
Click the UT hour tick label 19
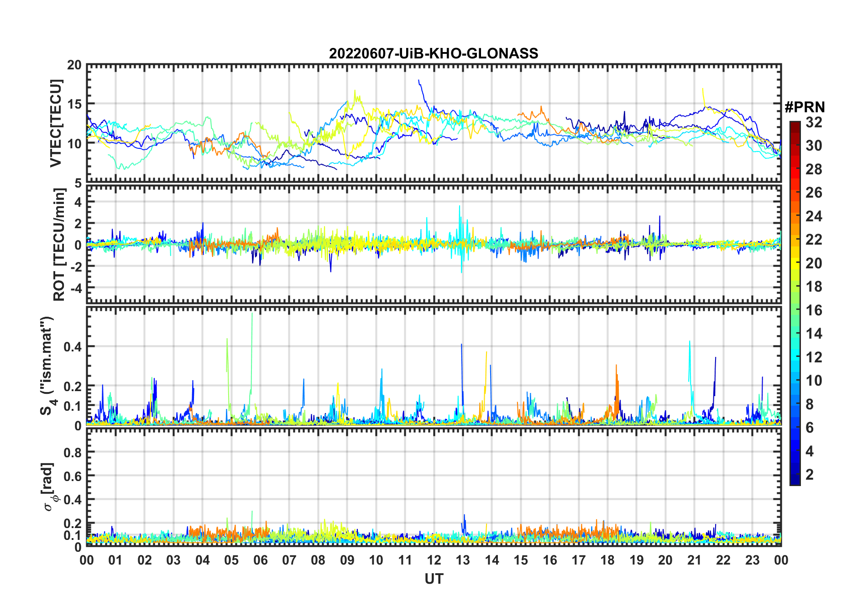tap(637, 560)
